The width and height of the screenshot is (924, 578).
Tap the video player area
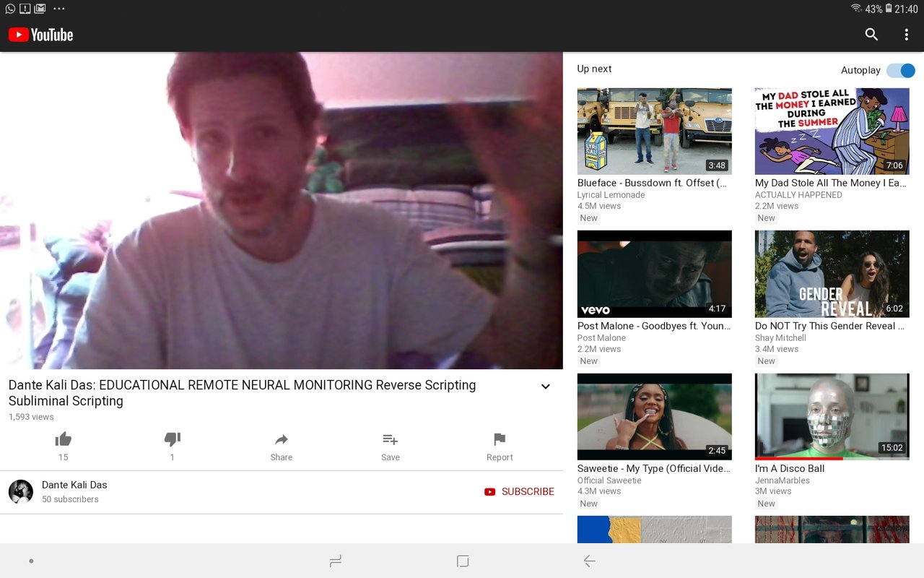point(282,210)
